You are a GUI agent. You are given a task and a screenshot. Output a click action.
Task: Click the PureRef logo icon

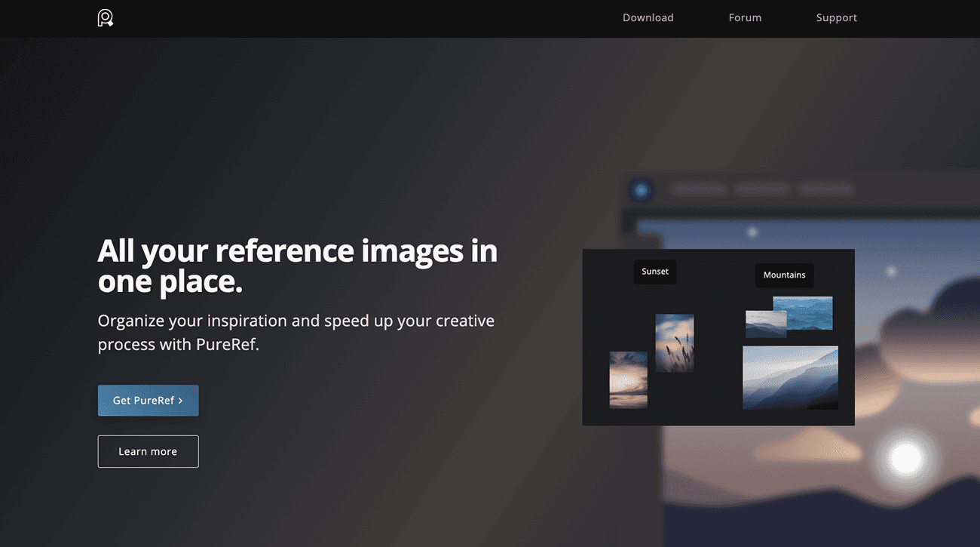pos(106,17)
